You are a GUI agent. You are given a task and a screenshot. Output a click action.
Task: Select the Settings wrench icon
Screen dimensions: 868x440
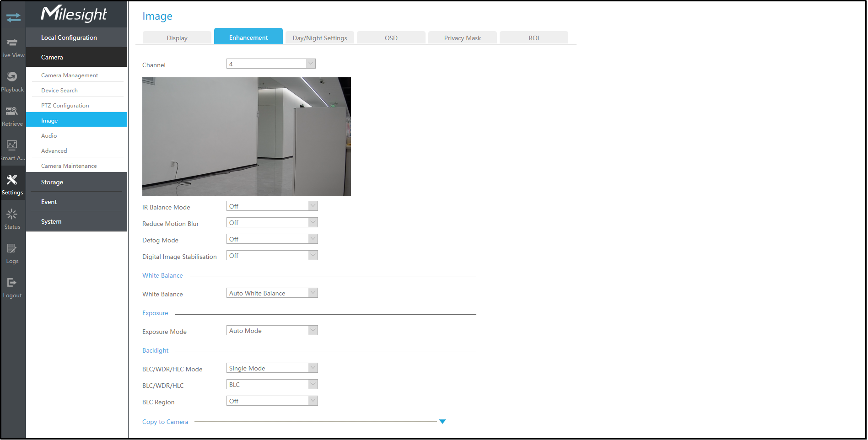coord(12,180)
